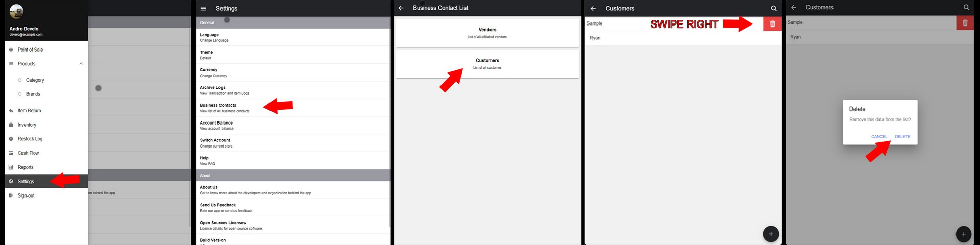Open Item Return from the sidebar menu
This screenshot has height=245, width=980.
click(29, 111)
